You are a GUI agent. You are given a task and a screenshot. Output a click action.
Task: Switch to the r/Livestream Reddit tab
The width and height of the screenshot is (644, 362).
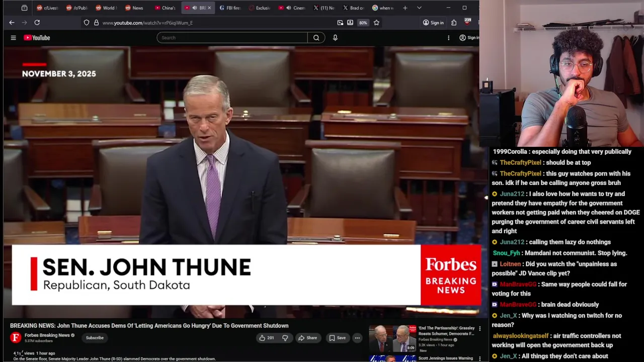point(47,8)
